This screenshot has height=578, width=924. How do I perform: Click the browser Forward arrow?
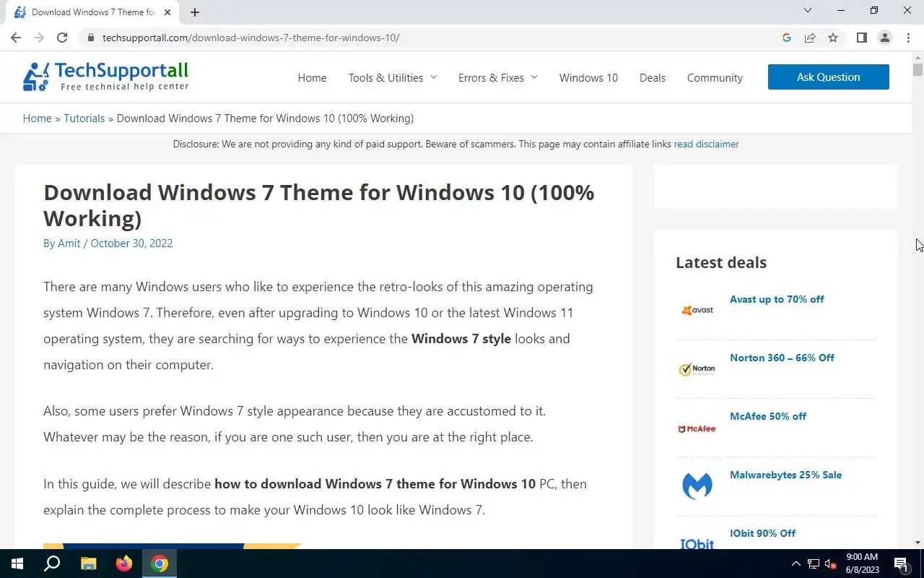point(39,38)
